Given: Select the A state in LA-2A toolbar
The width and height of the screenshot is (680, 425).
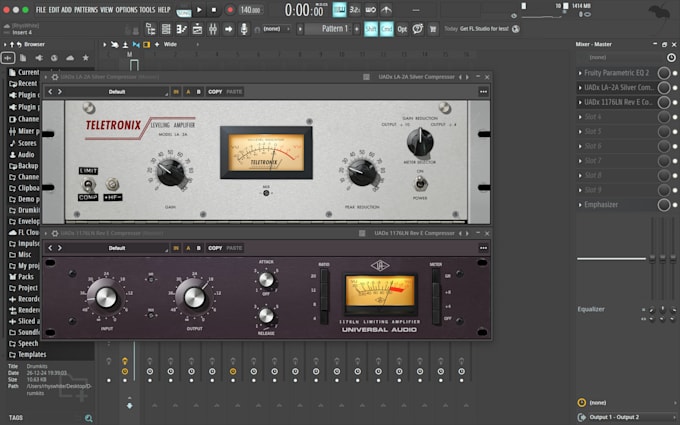Looking at the screenshot, I should point(188,92).
